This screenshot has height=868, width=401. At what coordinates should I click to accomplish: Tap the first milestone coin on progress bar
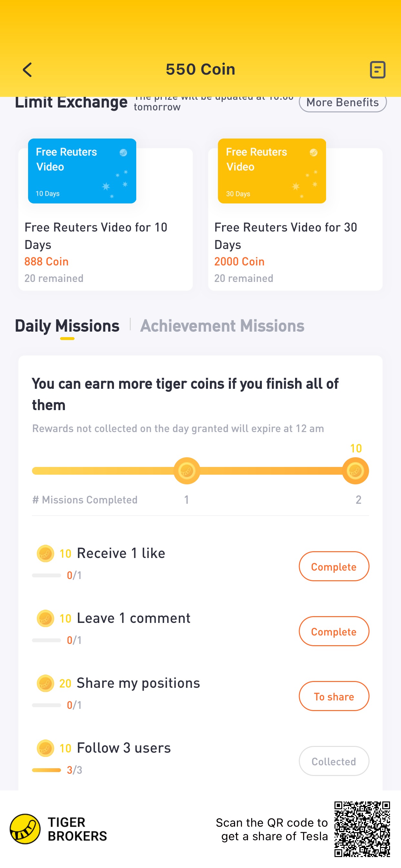tap(187, 471)
